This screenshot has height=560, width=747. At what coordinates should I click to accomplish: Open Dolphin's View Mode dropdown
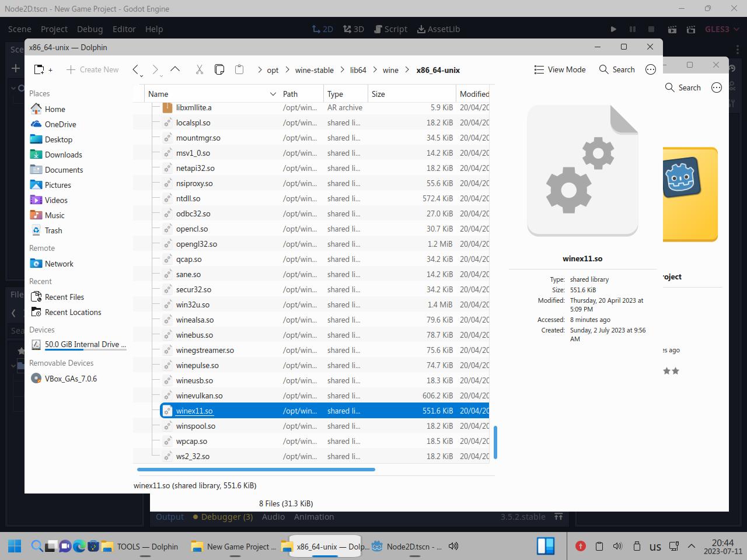point(560,69)
